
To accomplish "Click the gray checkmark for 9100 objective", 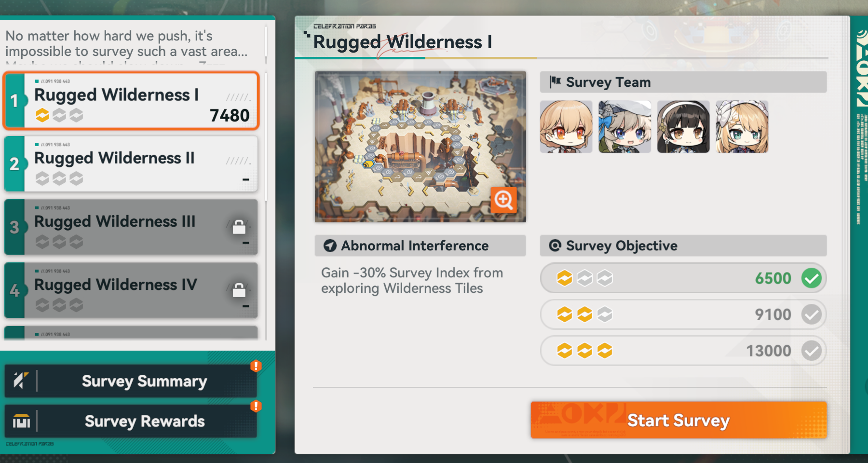I will (812, 314).
